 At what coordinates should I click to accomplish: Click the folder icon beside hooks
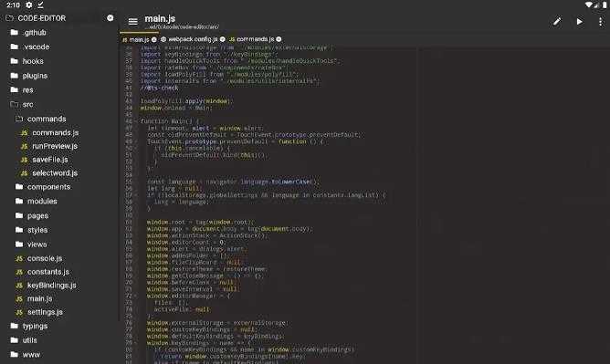pyautogui.click(x=15, y=61)
